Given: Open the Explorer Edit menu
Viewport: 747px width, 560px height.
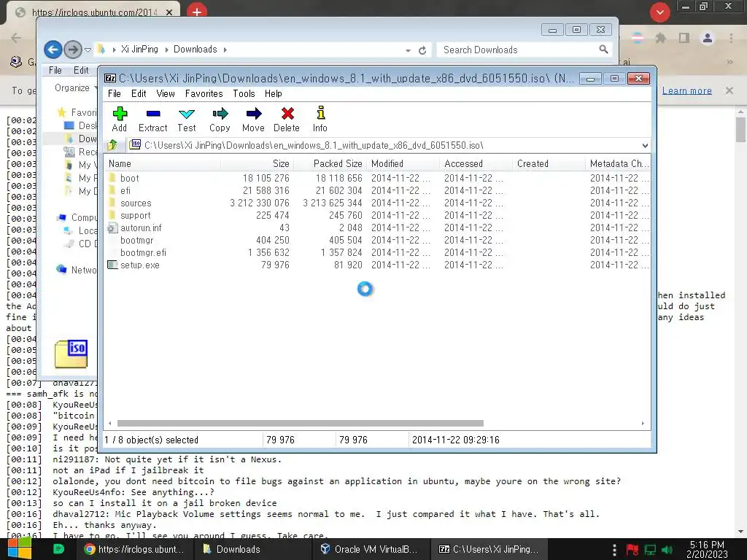Looking at the screenshot, I should [x=81, y=71].
